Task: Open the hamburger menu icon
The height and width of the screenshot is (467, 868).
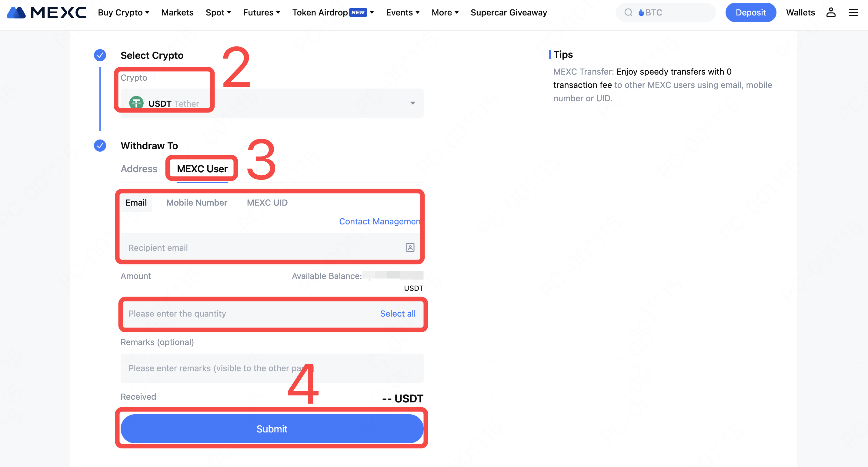Action: [x=853, y=12]
